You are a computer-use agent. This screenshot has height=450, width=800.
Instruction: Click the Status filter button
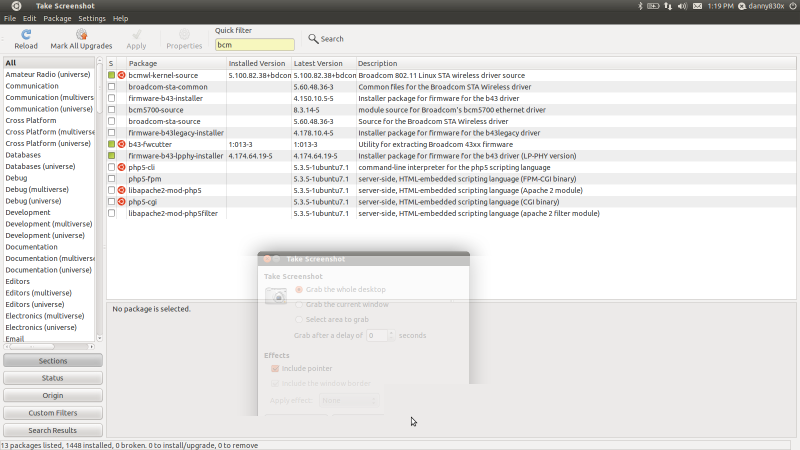53,378
